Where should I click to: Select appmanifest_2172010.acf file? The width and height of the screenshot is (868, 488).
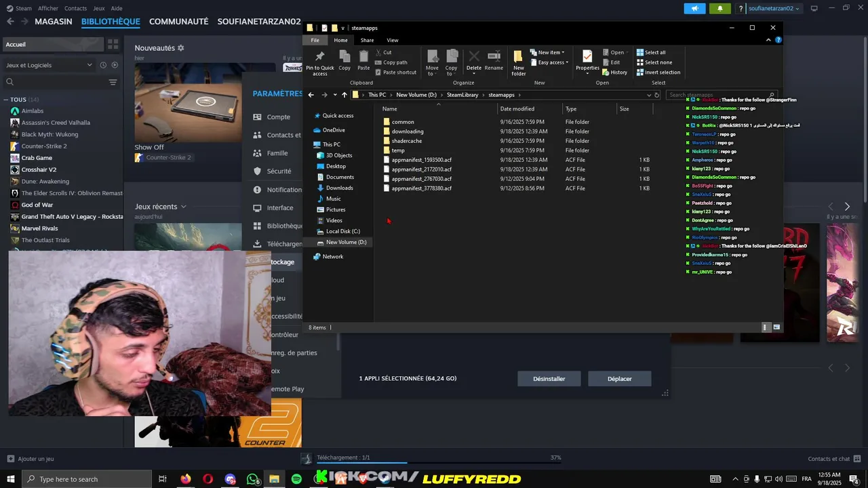click(421, 169)
